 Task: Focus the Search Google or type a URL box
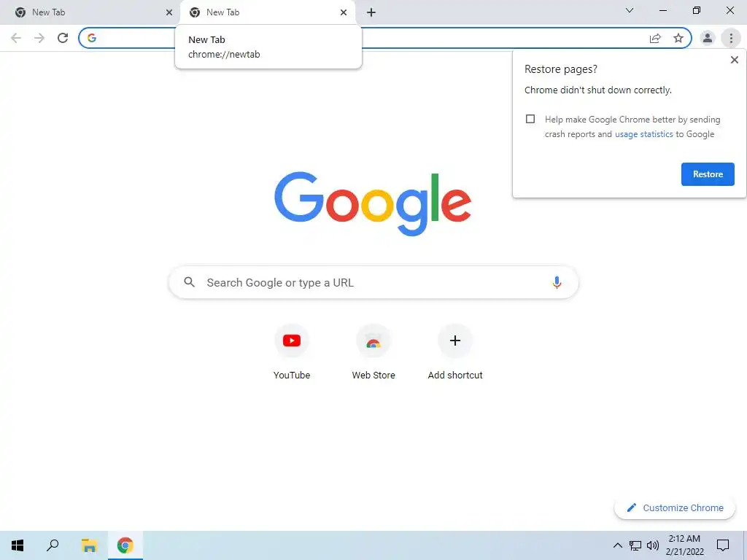tap(373, 282)
